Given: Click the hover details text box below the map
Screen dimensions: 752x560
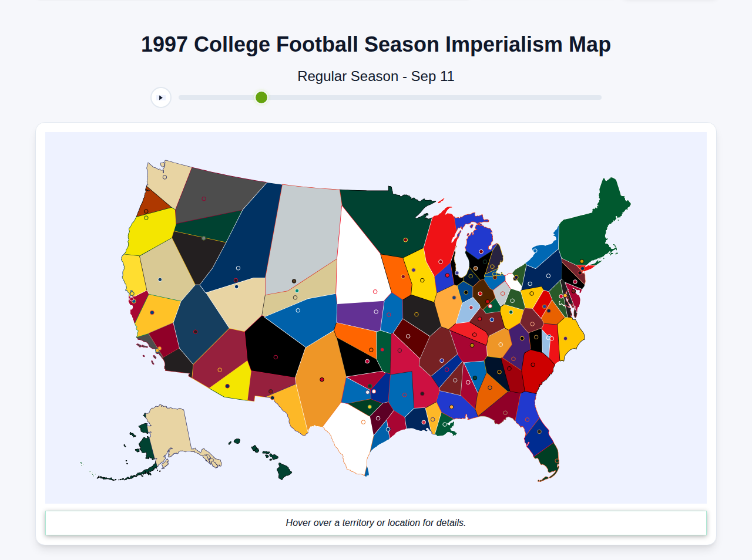Looking at the screenshot, I should click(376, 522).
